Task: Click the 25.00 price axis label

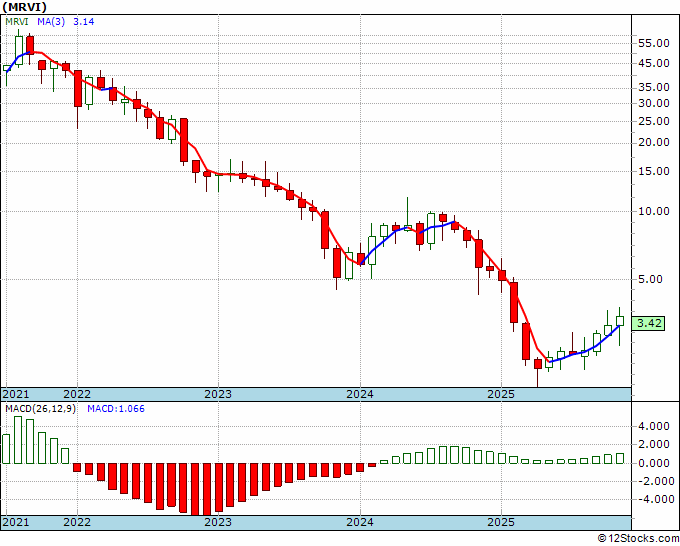Action: (654, 121)
